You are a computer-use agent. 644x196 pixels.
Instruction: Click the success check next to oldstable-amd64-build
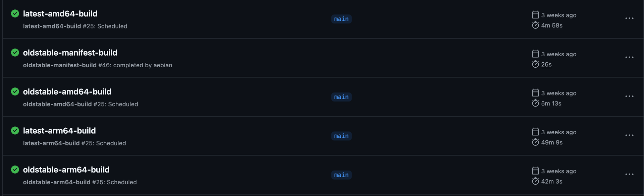pos(15,91)
